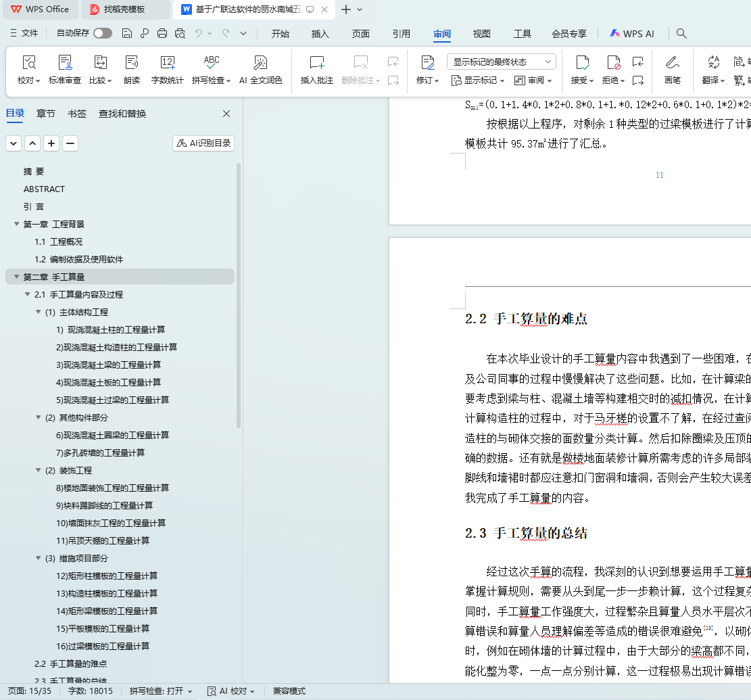Toggle 拼写检查 in the status bar

point(161,691)
